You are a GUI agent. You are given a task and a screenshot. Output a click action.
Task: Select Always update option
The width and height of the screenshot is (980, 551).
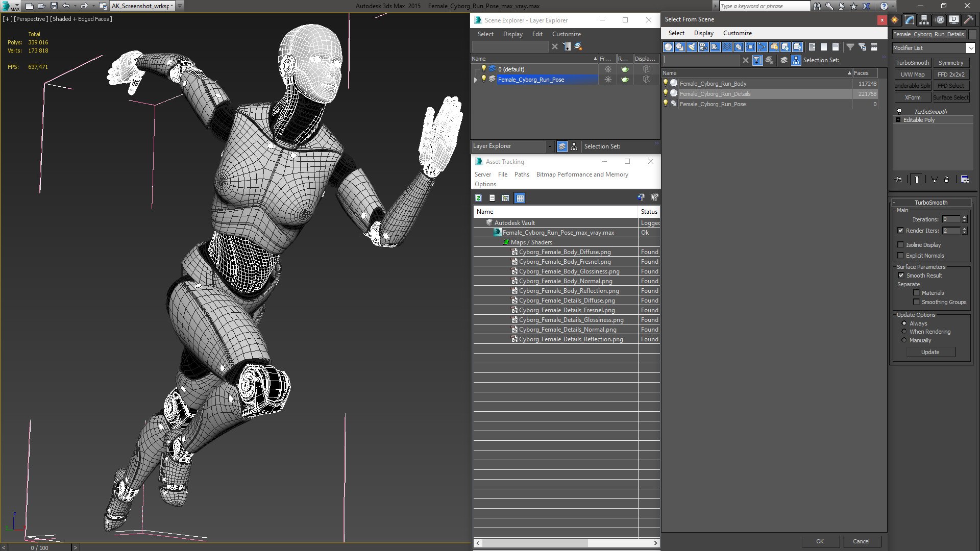904,323
